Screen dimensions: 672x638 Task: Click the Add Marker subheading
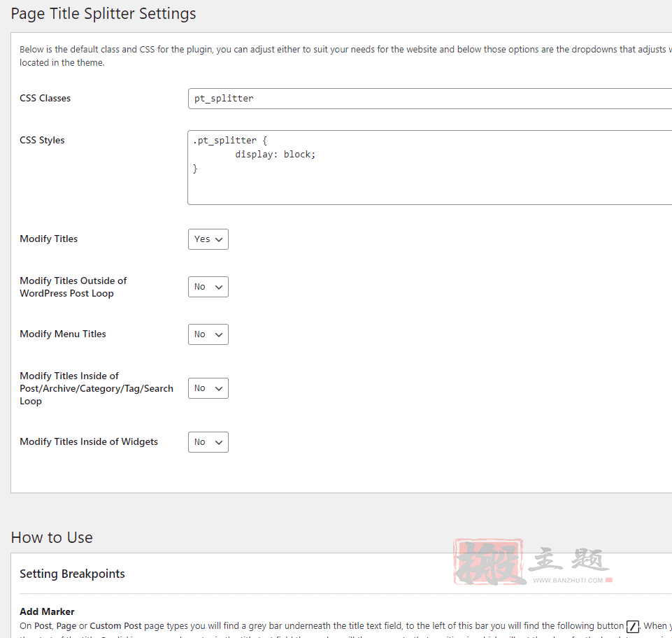pos(47,611)
